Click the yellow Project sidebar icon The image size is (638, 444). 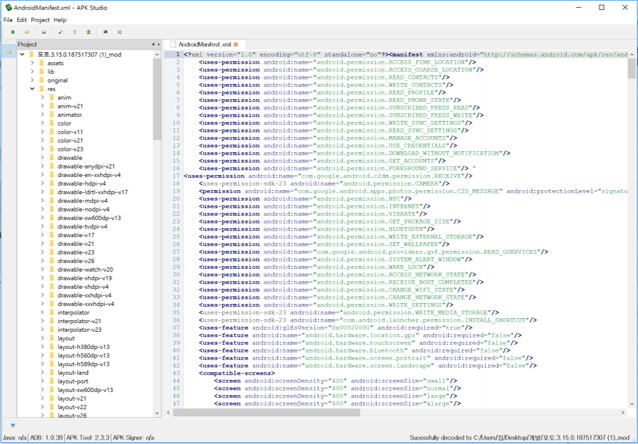pos(9,52)
